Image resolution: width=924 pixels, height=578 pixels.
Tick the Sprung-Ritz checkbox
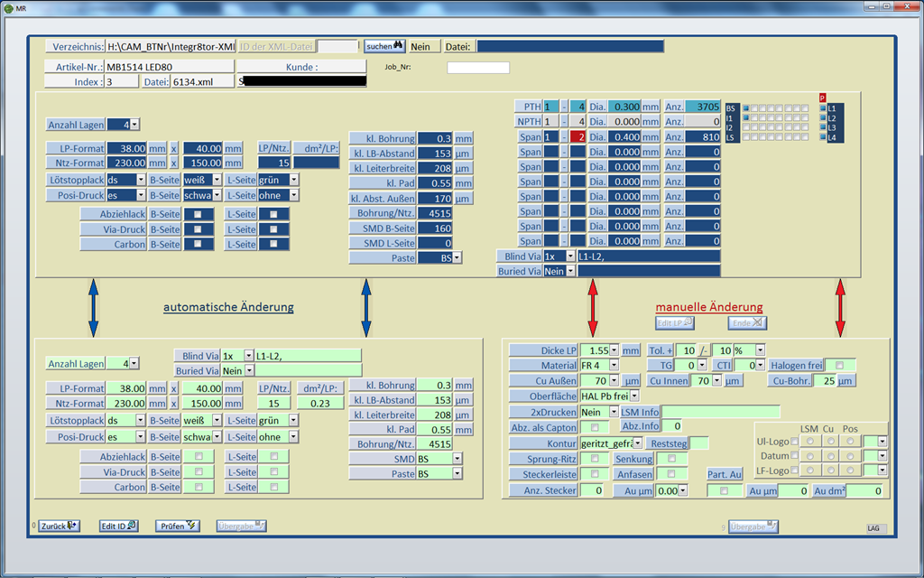(x=594, y=459)
